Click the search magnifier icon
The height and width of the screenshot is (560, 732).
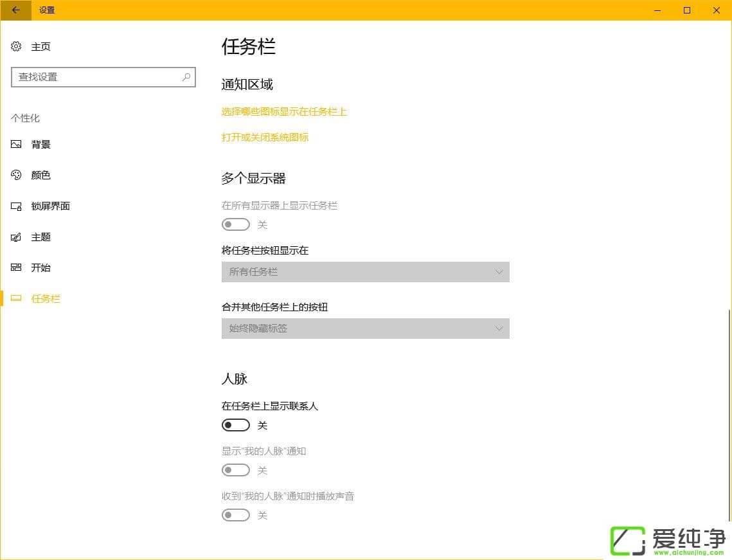186,77
